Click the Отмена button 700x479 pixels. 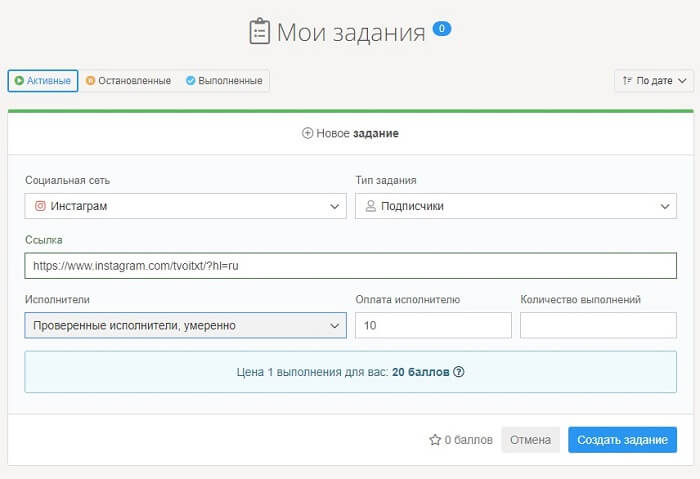tap(530, 440)
